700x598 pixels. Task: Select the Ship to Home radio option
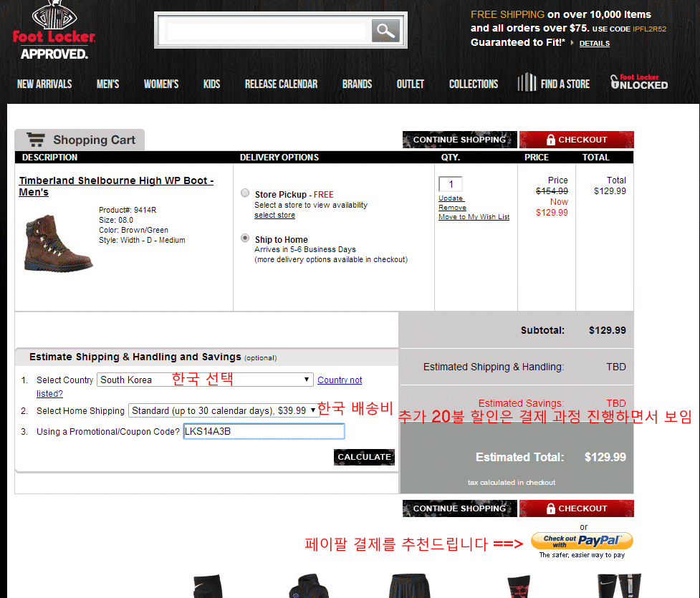(x=245, y=239)
